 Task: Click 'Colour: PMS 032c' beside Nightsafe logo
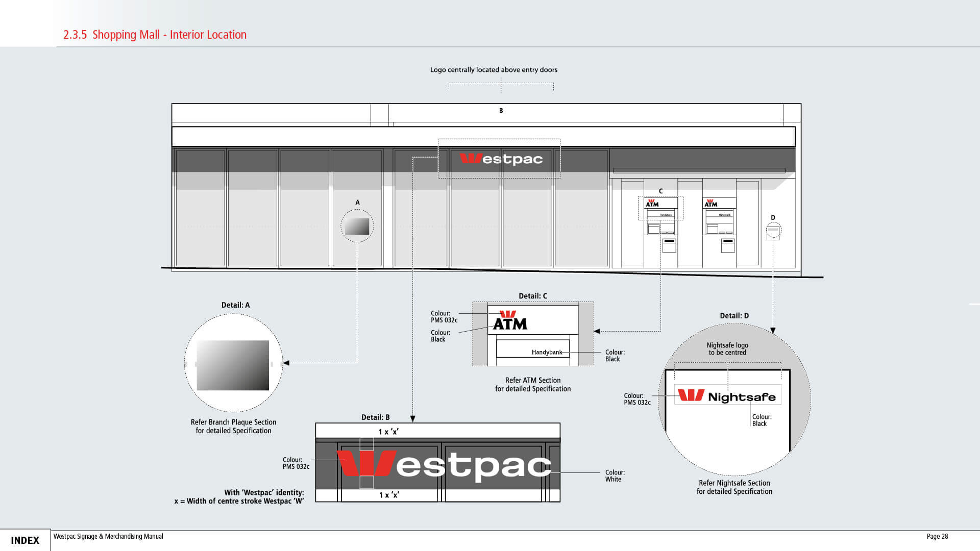[637, 399]
